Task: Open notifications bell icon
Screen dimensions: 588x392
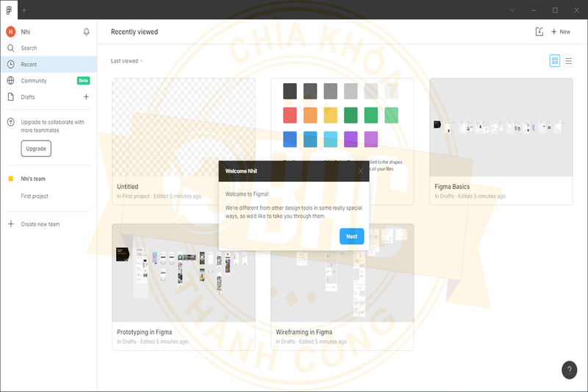Action: 86,32
